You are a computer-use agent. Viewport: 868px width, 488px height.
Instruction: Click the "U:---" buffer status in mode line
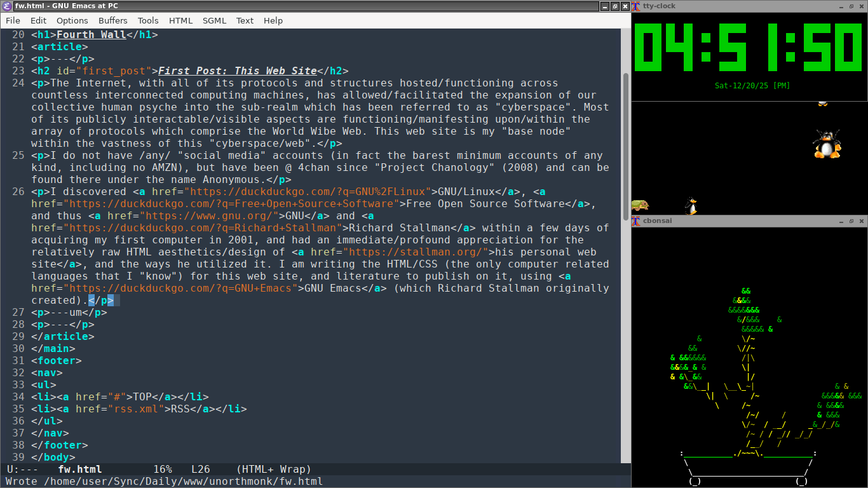[x=22, y=469]
